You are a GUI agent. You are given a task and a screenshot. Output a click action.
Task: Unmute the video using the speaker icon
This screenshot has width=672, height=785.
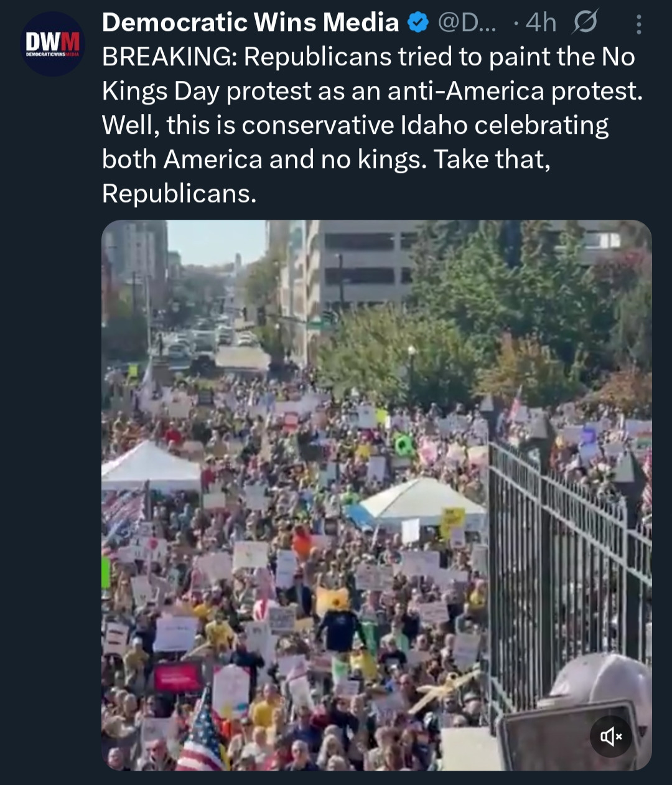pyautogui.click(x=611, y=736)
